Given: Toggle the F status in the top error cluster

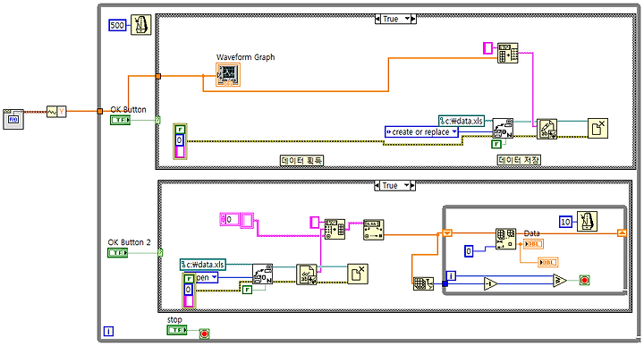Looking at the screenshot, I should tap(180, 130).
